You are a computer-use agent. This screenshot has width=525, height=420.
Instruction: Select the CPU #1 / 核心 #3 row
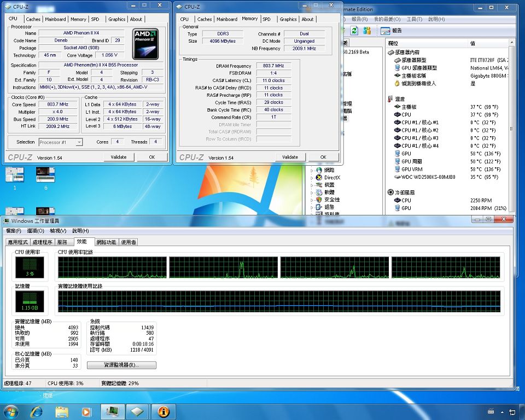[447, 138]
